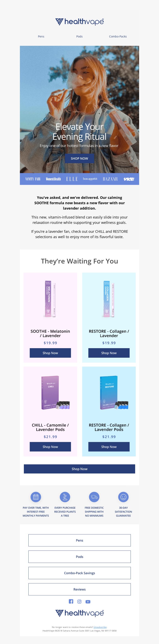Click the plant-a-tree icon

pos(65,497)
